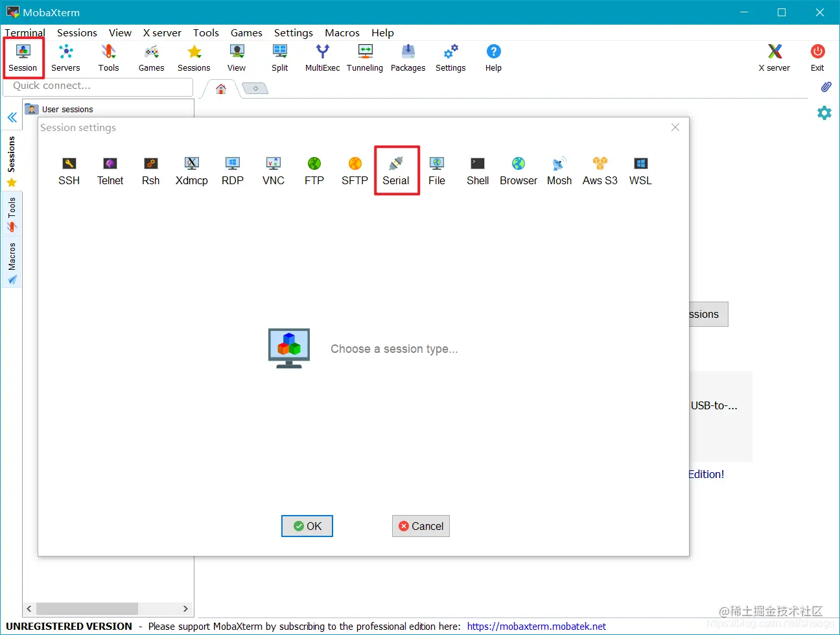Select the SSH session type

[69, 171]
